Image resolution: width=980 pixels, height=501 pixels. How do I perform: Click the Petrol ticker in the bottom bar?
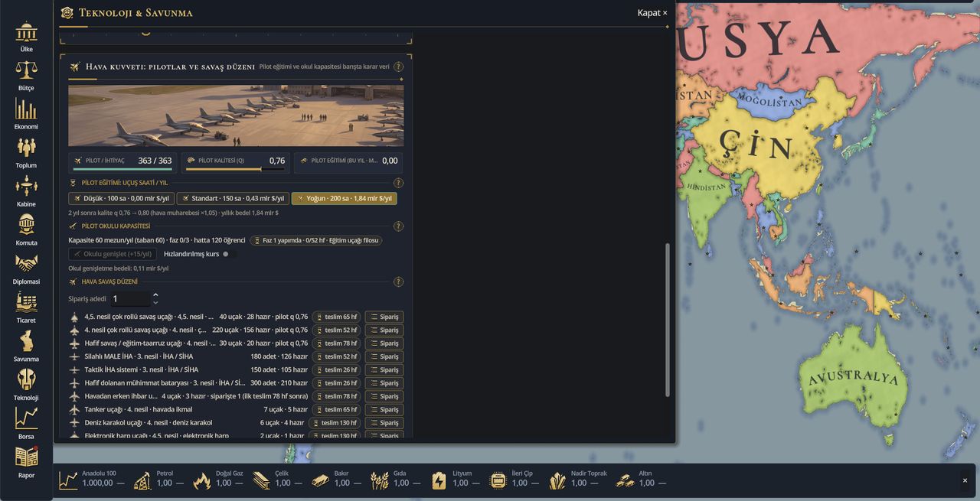click(158, 479)
